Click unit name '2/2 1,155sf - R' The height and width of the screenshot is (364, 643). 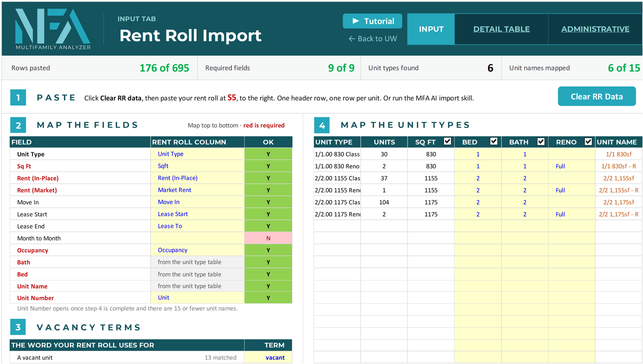[618, 190]
